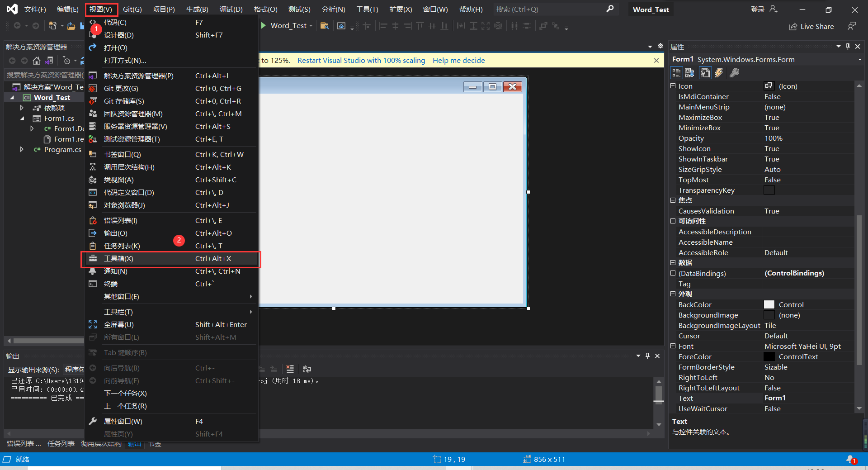Click the designer form's maximize button
Viewport: 868px width, 470px height.
coord(492,87)
